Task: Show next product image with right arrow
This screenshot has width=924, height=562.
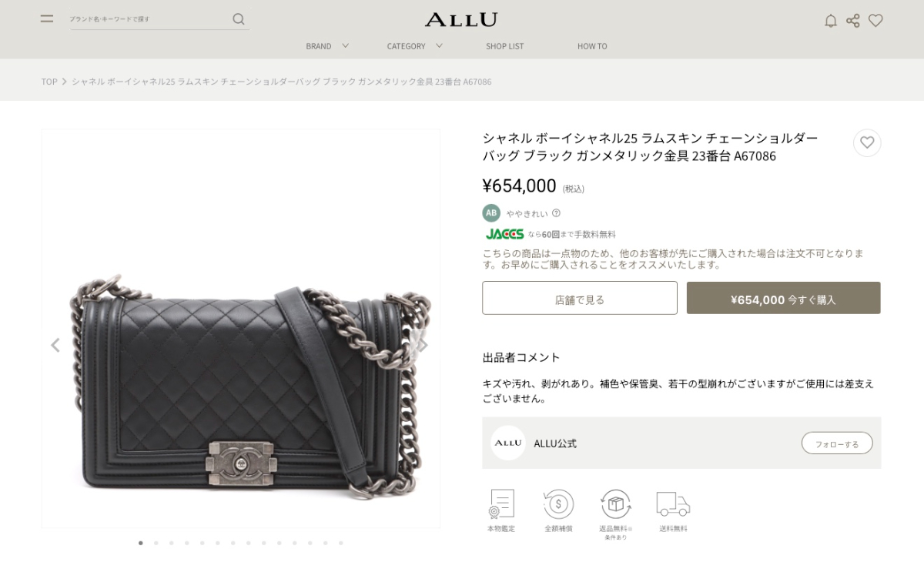Action: (x=422, y=345)
